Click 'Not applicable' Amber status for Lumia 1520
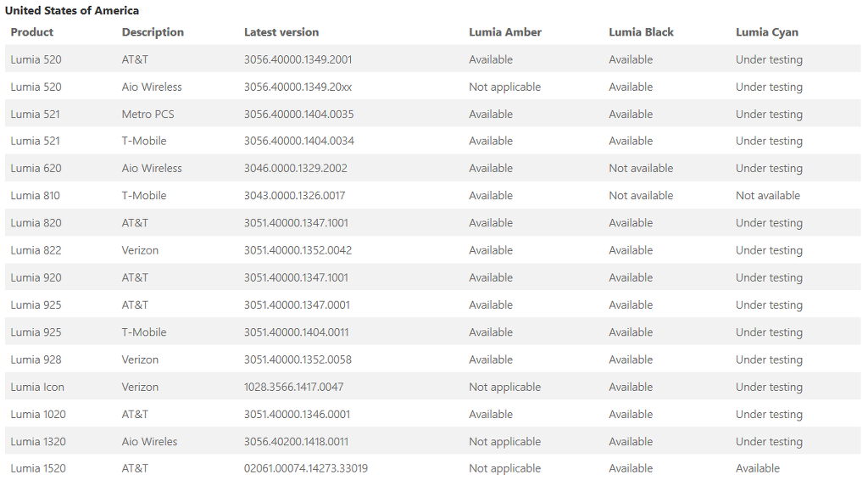 (505, 468)
